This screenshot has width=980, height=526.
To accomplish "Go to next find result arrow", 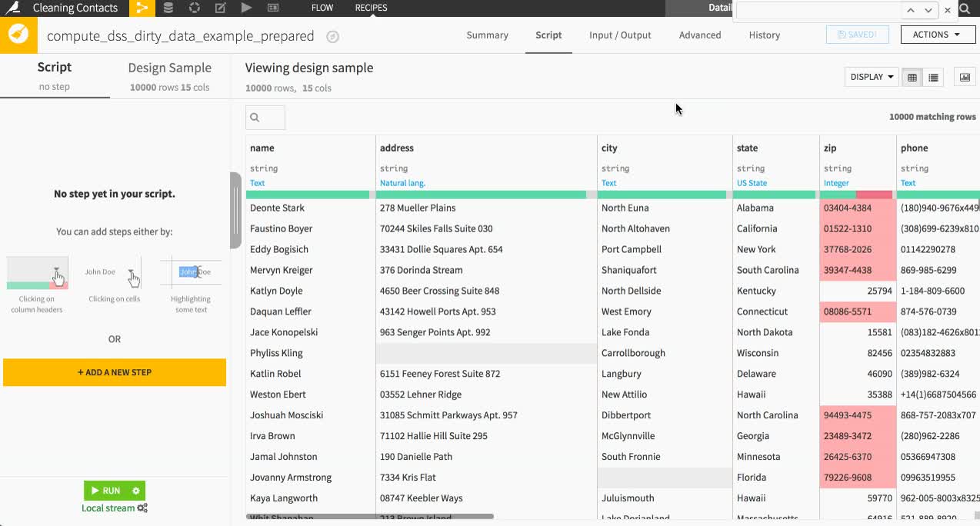I will point(928,10).
